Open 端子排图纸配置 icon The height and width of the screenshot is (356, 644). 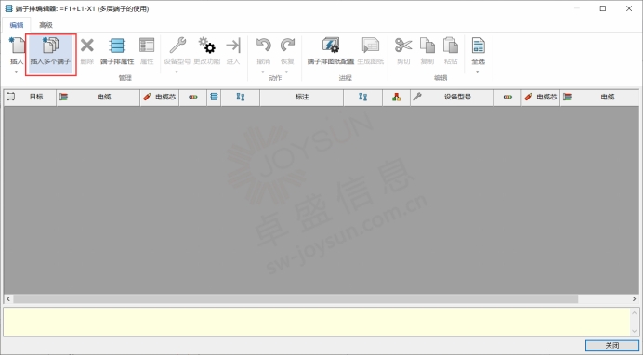[331, 46]
